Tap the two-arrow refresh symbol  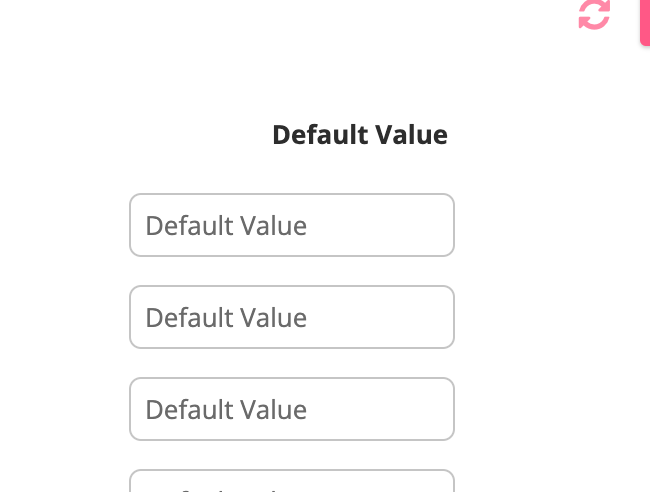click(594, 15)
